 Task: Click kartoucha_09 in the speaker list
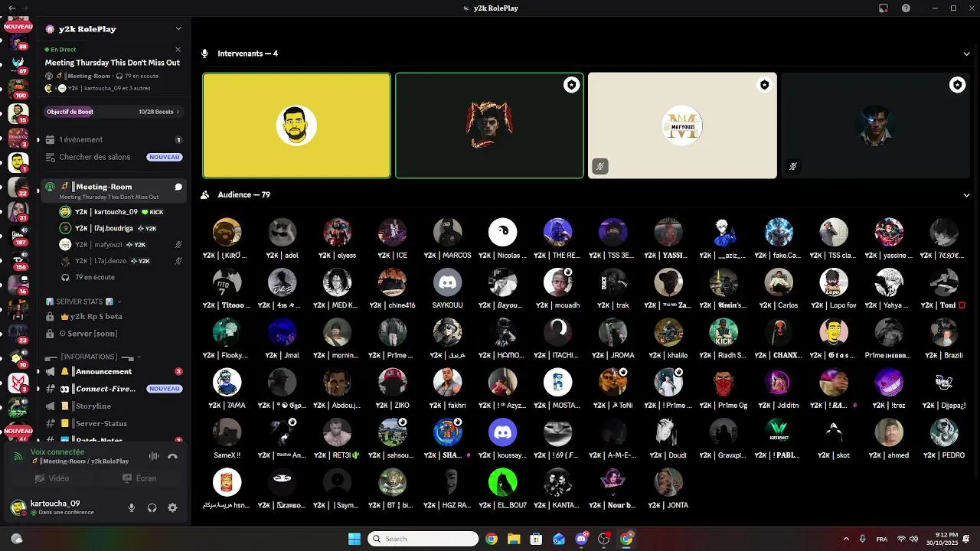tap(115, 212)
